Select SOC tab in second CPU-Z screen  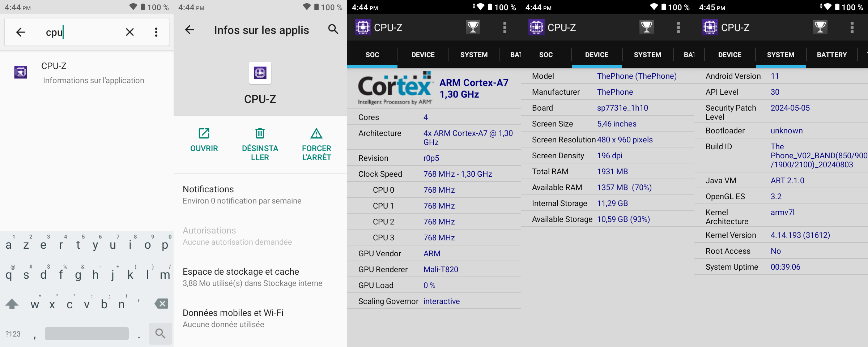[546, 55]
